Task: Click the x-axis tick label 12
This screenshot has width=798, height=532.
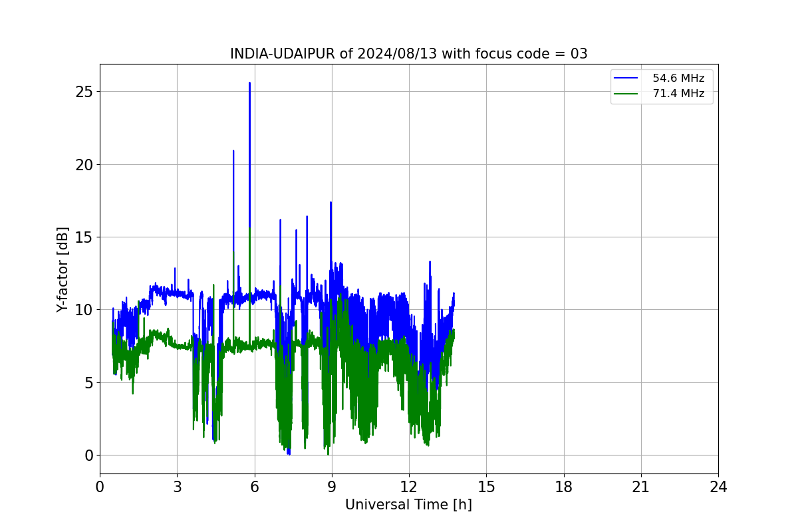Action: coord(409,487)
